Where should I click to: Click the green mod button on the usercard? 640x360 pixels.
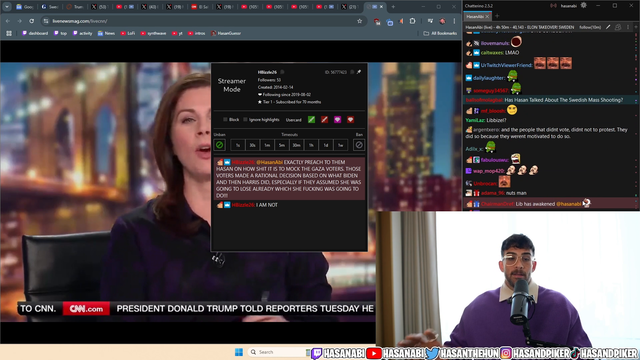311,120
